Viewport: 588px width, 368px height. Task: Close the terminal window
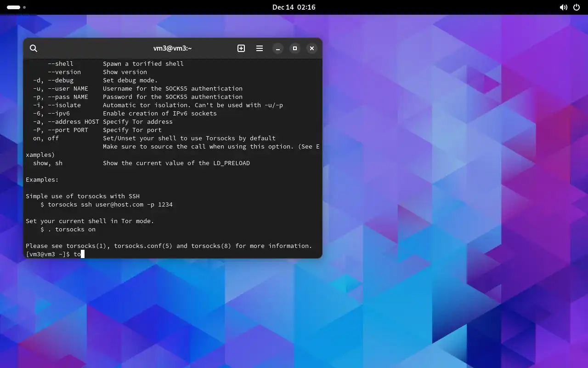point(312,48)
